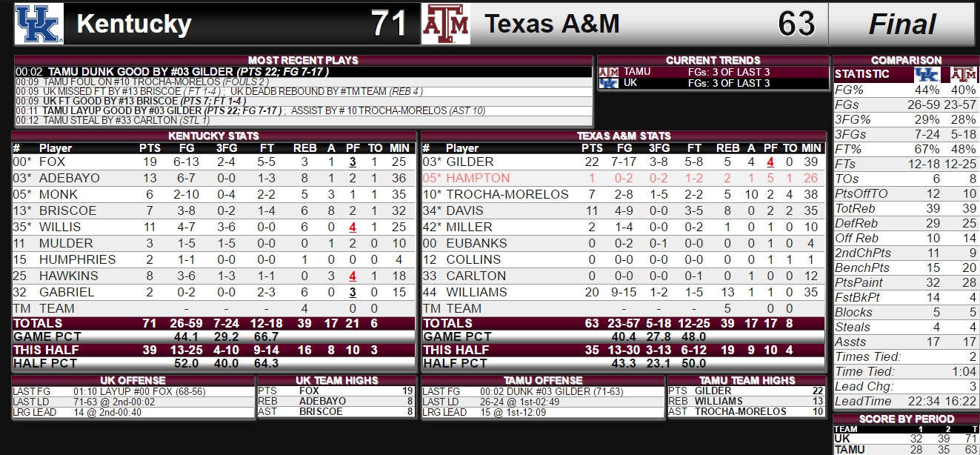This screenshot has height=455, width=980.
Task: Click the Score By Period header
Action: point(906,419)
